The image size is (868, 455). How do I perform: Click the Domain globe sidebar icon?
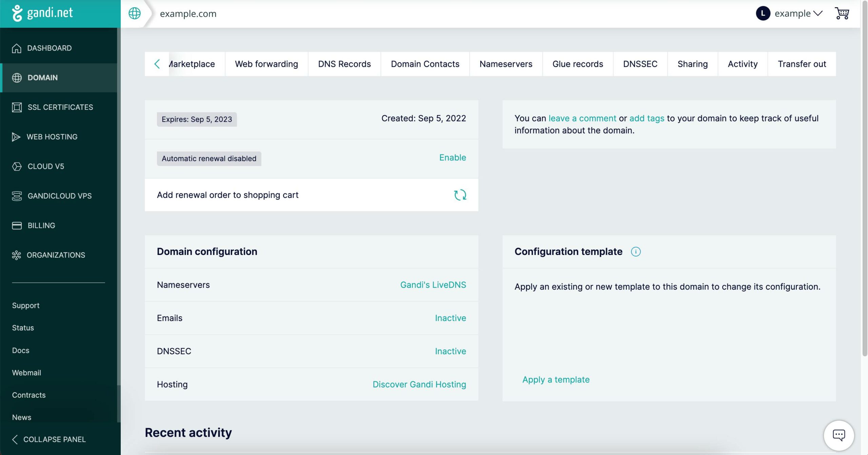point(17,78)
